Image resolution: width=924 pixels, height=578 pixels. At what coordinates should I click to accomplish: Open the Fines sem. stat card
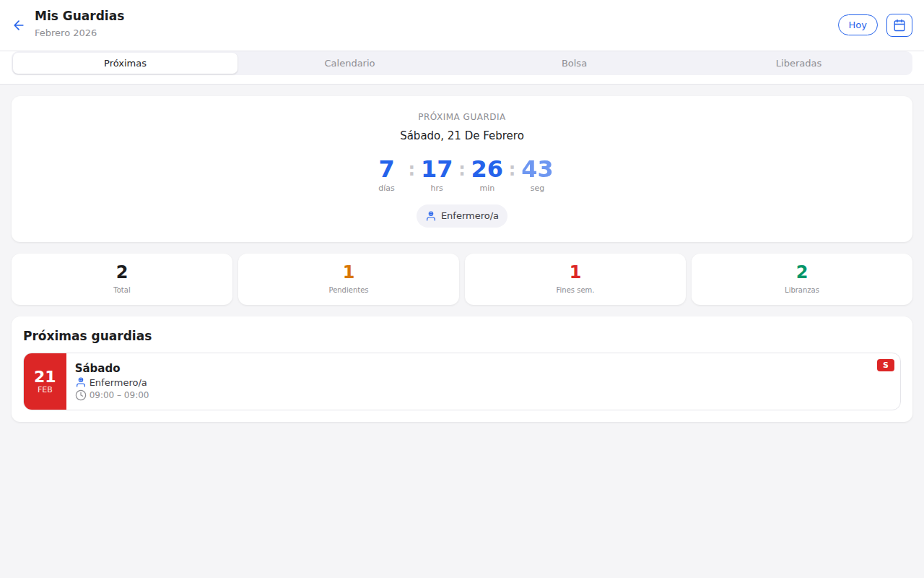(575, 279)
